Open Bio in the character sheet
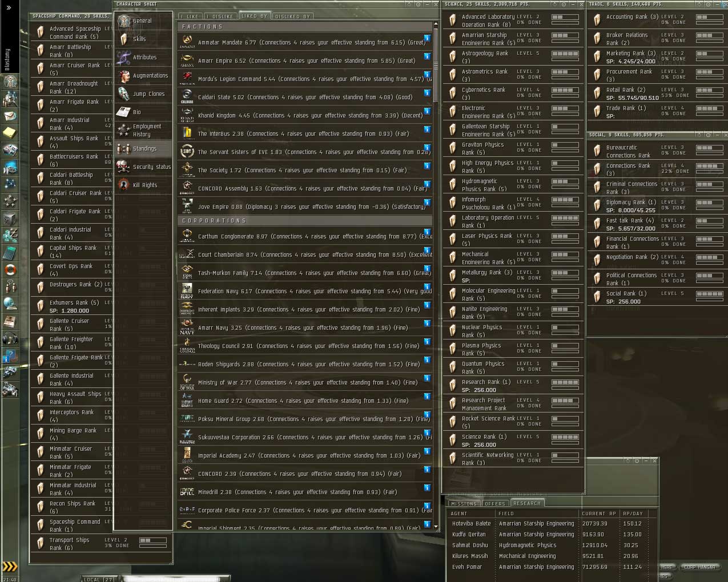The width and height of the screenshot is (728, 582). point(143,112)
